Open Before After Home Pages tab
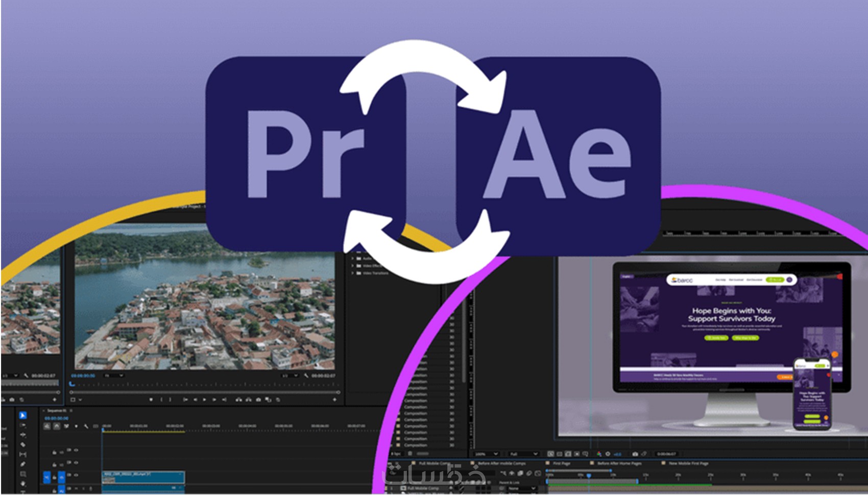This screenshot has width=868, height=495. [x=619, y=463]
